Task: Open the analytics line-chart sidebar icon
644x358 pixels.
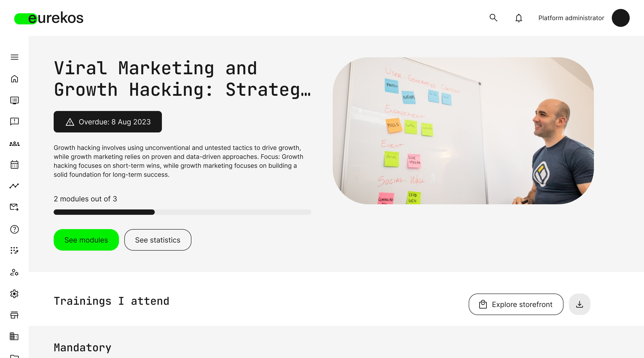Action: [x=15, y=186]
